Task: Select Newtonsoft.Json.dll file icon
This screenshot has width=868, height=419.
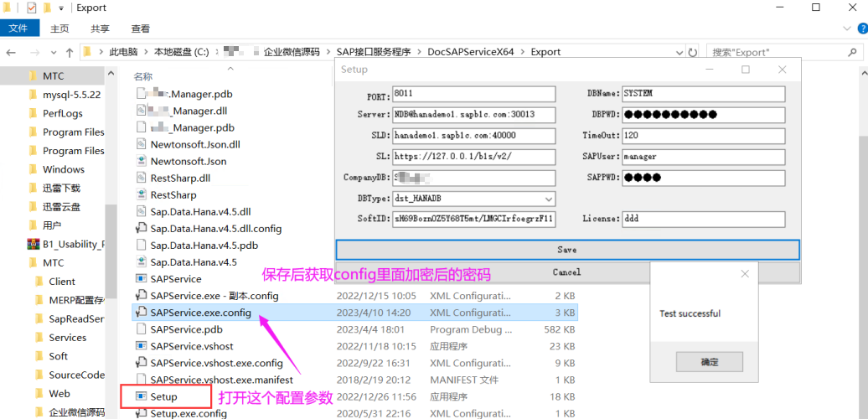Action: pyautogui.click(x=141, y=144)
